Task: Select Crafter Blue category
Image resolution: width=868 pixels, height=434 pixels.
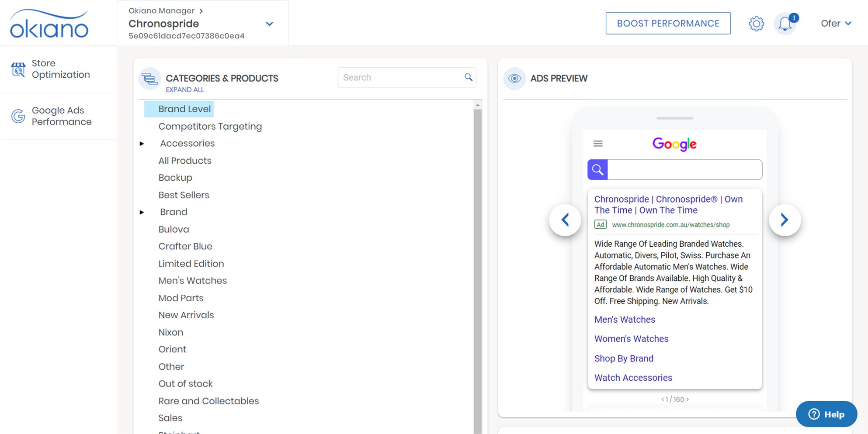Action: pyautogui.click(x=185, y=246)
